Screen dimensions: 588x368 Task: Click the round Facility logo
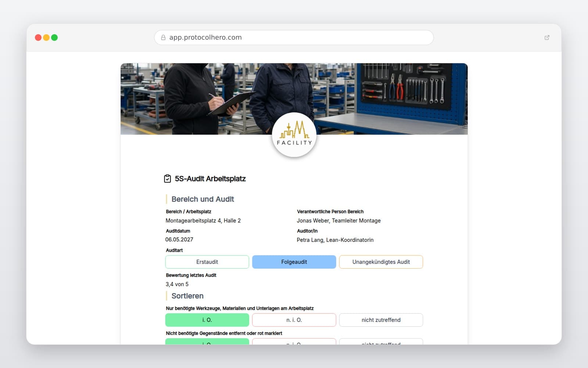point(294,135)
